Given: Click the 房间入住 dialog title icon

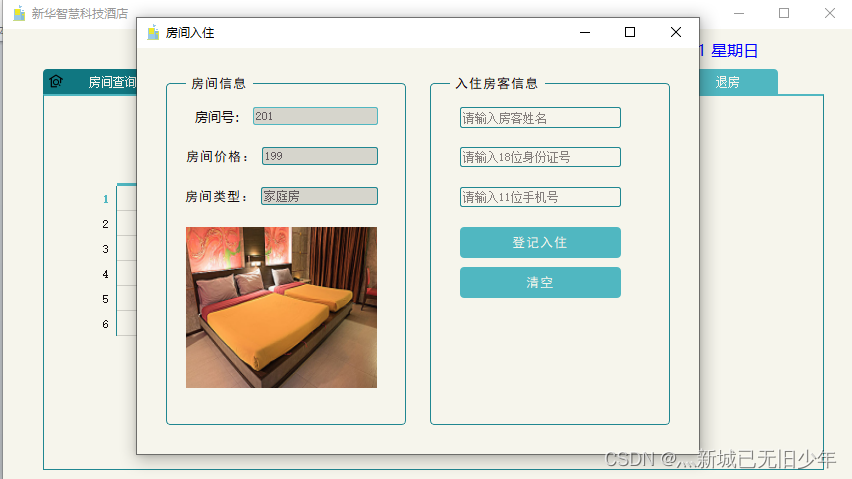Looking at the screenshot, I should [x=153, y=33].
